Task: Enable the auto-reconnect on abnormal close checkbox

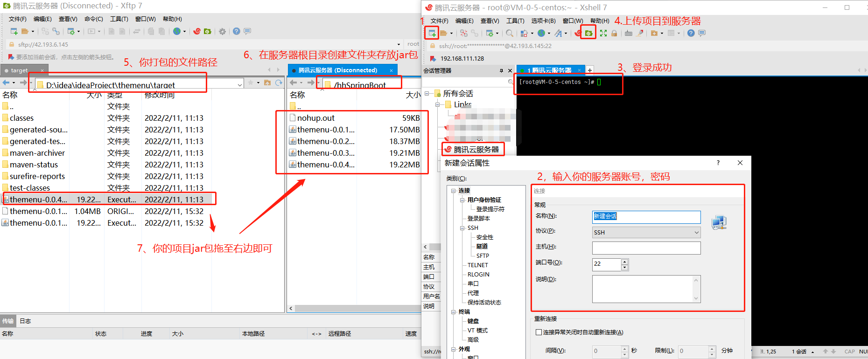Action: [x=539, y=332]
